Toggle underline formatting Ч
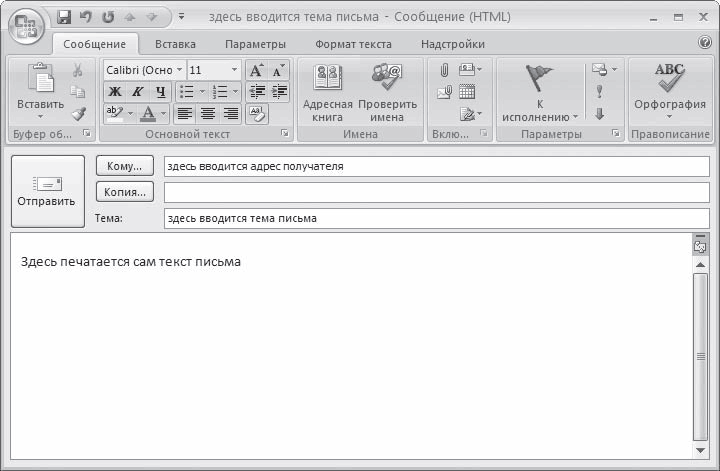The height and width of the screenshot is (471, 720). [x=160, y=92]
